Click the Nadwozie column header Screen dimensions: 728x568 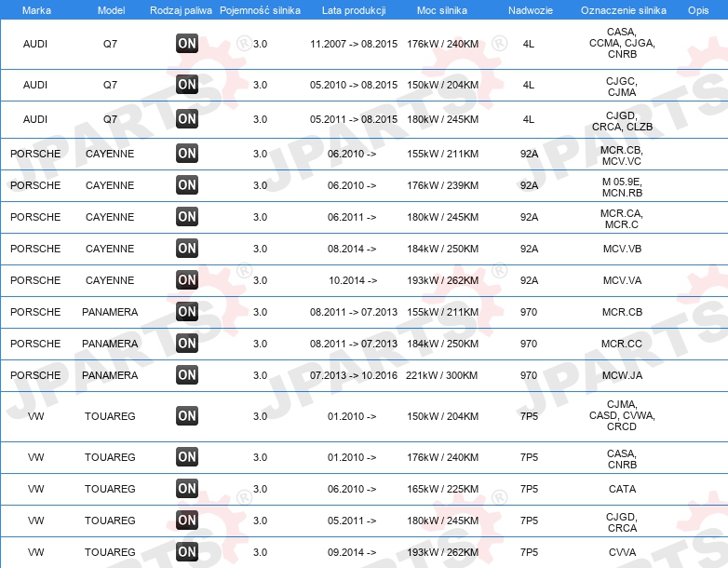click(531, 10)
